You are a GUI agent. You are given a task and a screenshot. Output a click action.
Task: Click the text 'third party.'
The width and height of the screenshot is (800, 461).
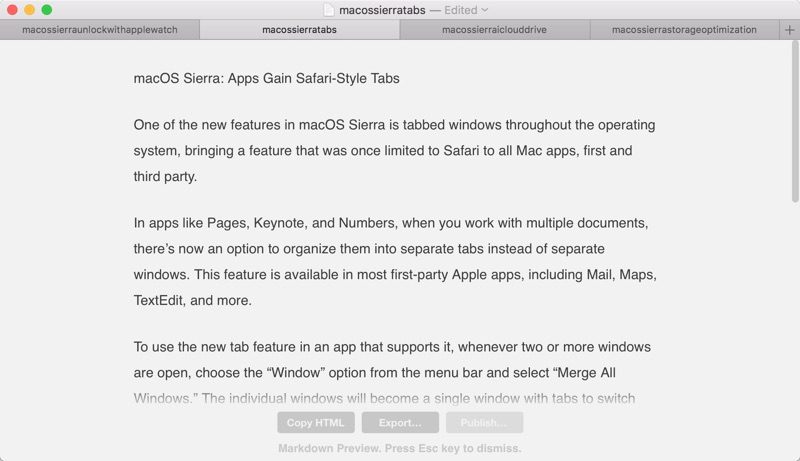pyautogui.click(x=165, y=176)
